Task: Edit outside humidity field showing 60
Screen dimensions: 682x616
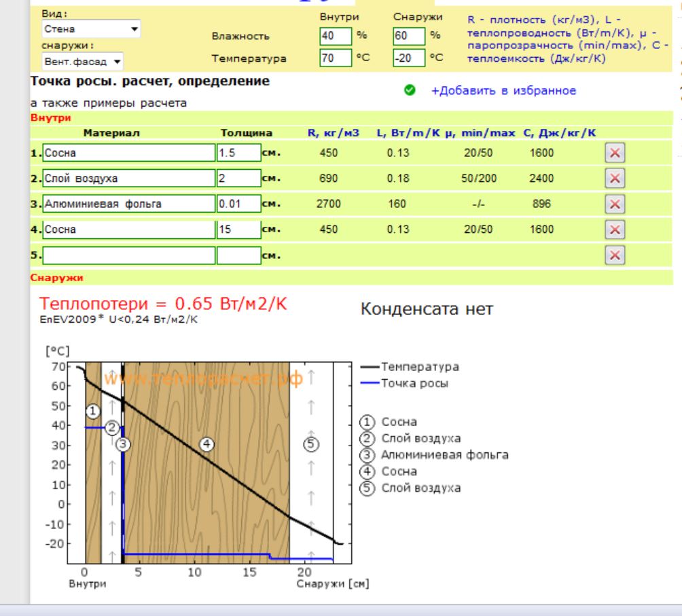Action: tap(404, 35)
